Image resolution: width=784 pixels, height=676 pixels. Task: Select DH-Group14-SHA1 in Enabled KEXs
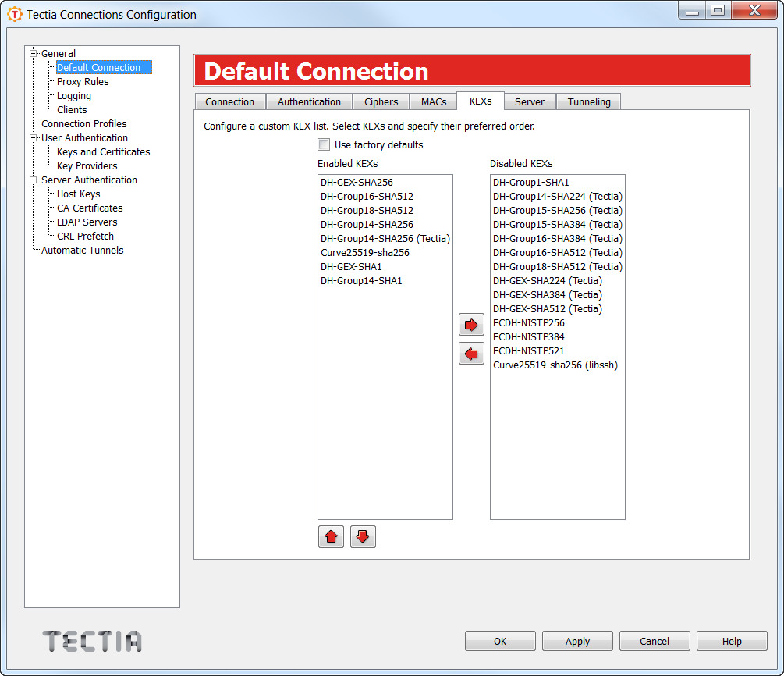(385, 281)
